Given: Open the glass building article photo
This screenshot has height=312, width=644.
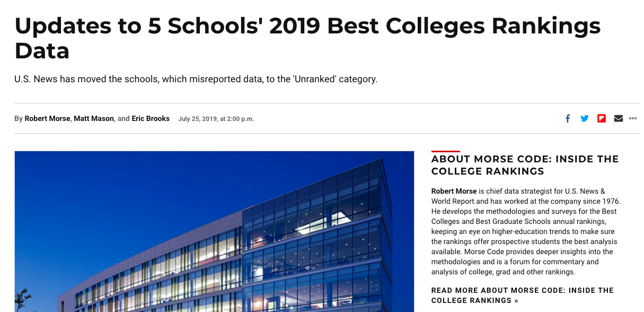Looking at the screenshot, I should 214,231.
